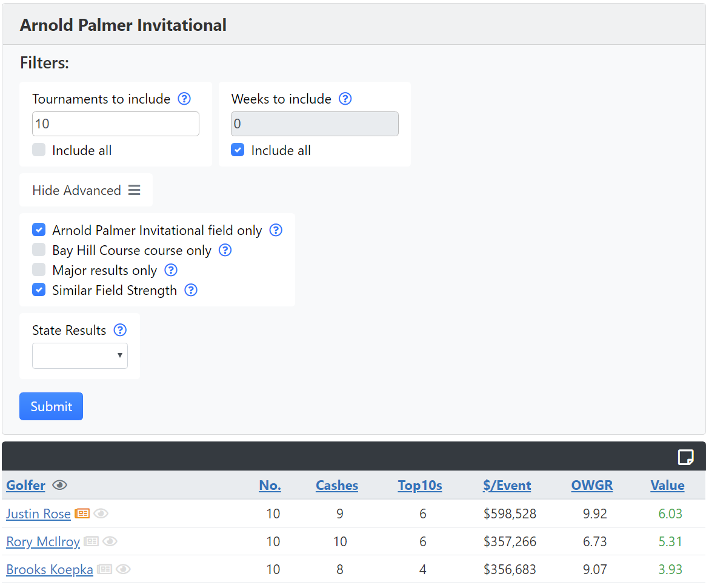Sort table by OWGR column
This screenshot has width=706, height=588.
coord(592,485)
